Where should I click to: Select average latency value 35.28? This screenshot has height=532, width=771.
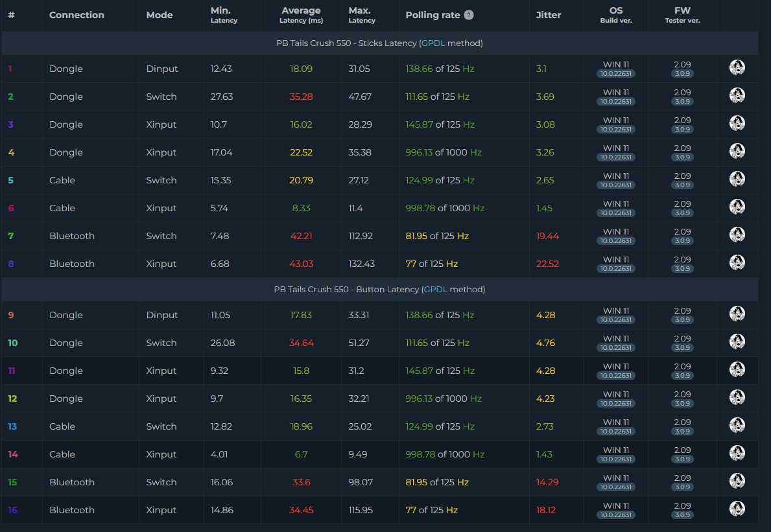point(301,97)
